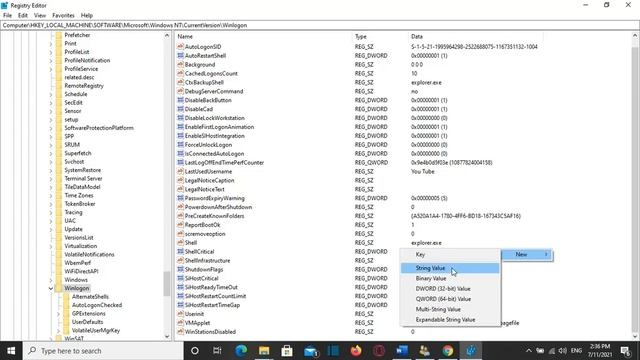Expand the Schedule key
This screenshot has height=360, width=640.
pyautogui.click(x=51, y=94)
